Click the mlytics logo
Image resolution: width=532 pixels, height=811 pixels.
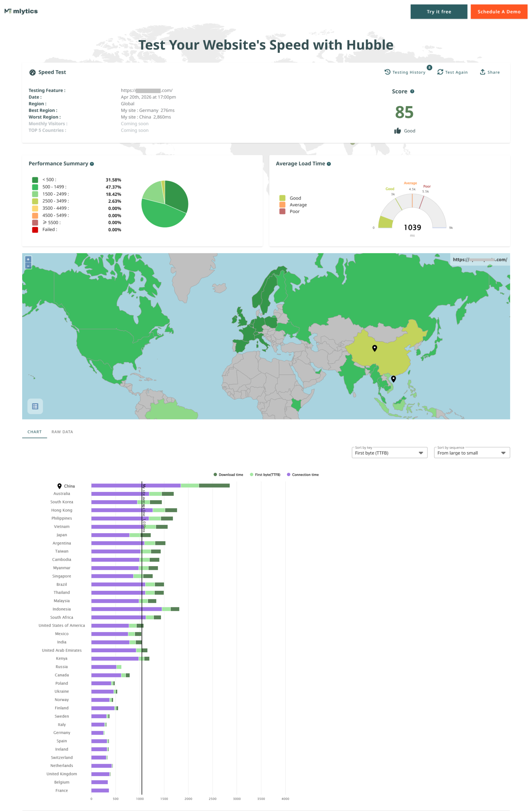21,11
